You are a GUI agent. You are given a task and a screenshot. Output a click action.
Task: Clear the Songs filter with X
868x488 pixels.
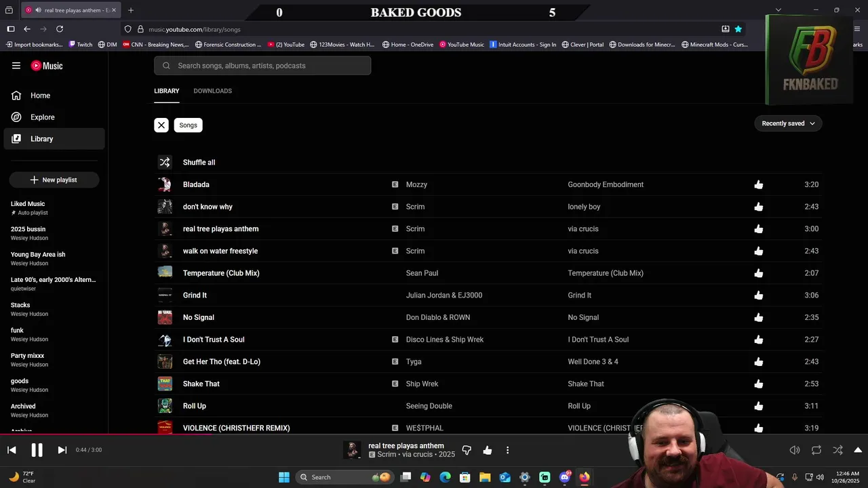161,125
